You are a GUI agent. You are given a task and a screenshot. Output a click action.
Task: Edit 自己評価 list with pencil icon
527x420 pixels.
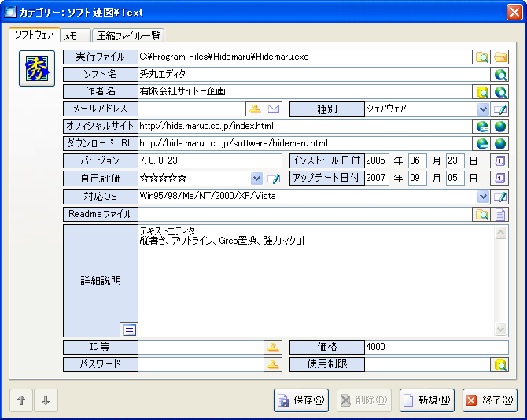tap(273, 179)
